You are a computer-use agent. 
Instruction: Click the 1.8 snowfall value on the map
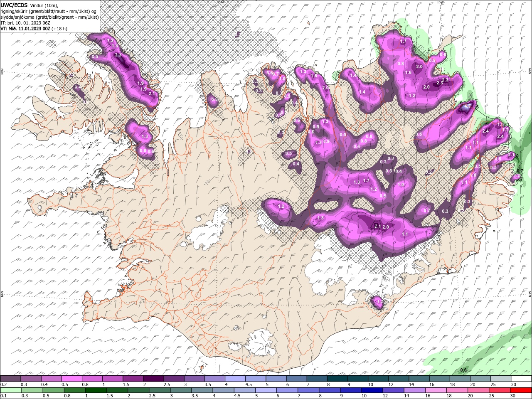[314, 76]
